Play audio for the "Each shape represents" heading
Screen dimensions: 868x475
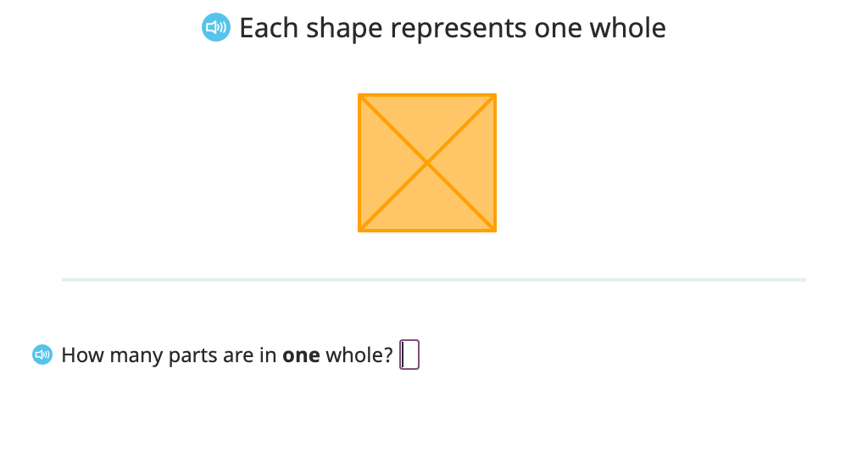pos(216,27)
